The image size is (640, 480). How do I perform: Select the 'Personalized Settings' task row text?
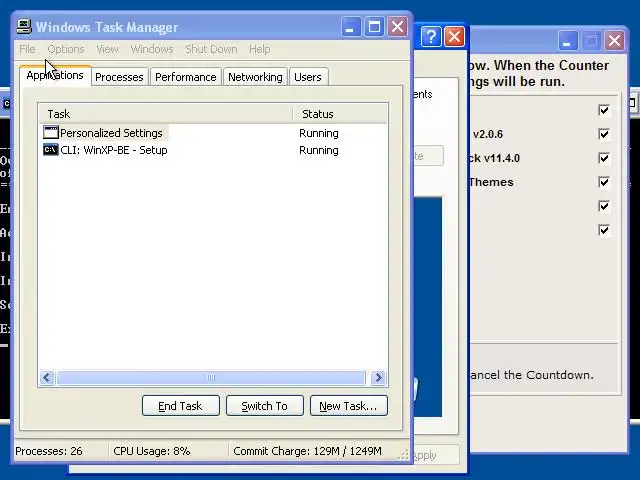tap(111, 133)
